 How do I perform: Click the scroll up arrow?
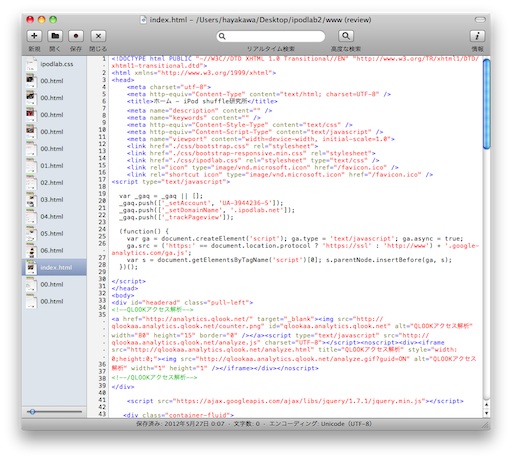point(486,404)
